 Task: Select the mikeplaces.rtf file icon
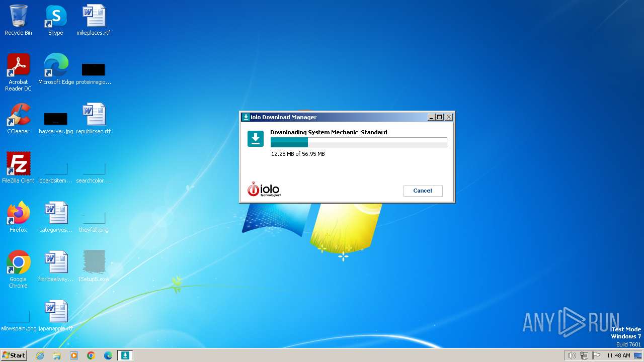pyautogui.click(x=94, y=20)
